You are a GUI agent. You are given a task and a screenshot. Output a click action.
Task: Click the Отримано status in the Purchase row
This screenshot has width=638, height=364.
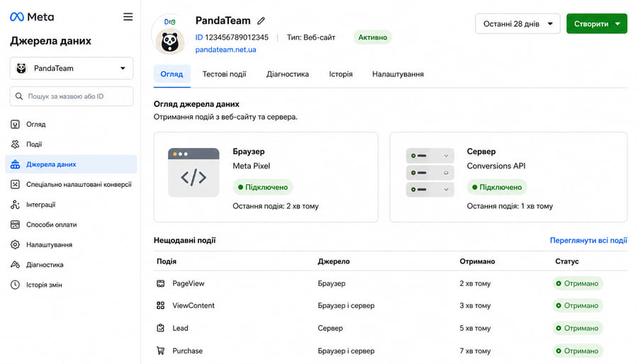pos(577,351)
